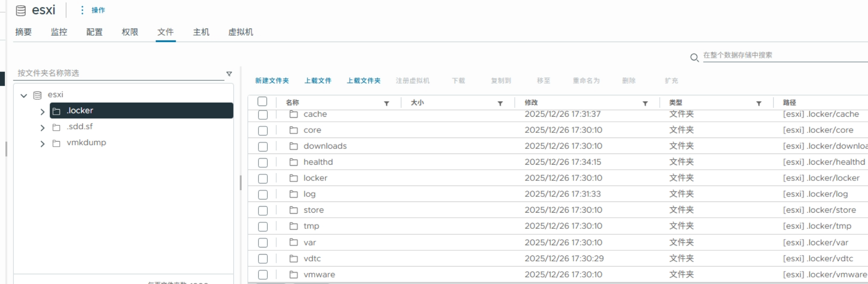Screen dimensions: 868x284
Task: Select the .sdd.sf tree item
Action: click(x=79, y=127)
